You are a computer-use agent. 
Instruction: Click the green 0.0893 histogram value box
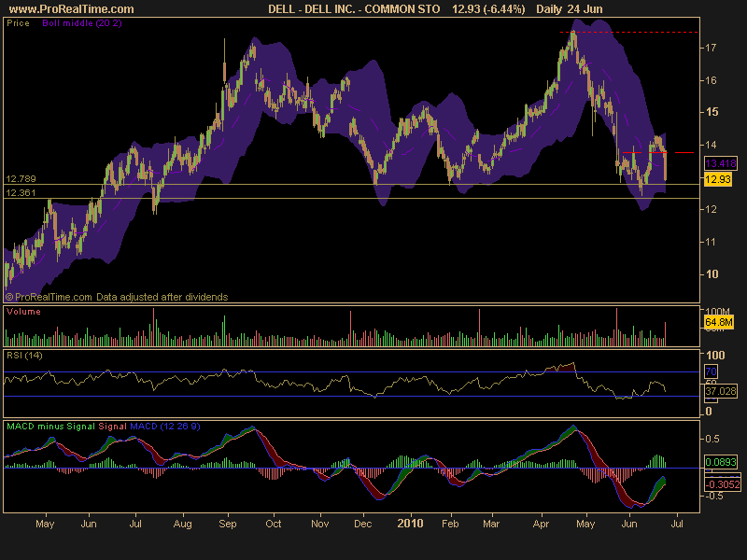tap(721, 462)
